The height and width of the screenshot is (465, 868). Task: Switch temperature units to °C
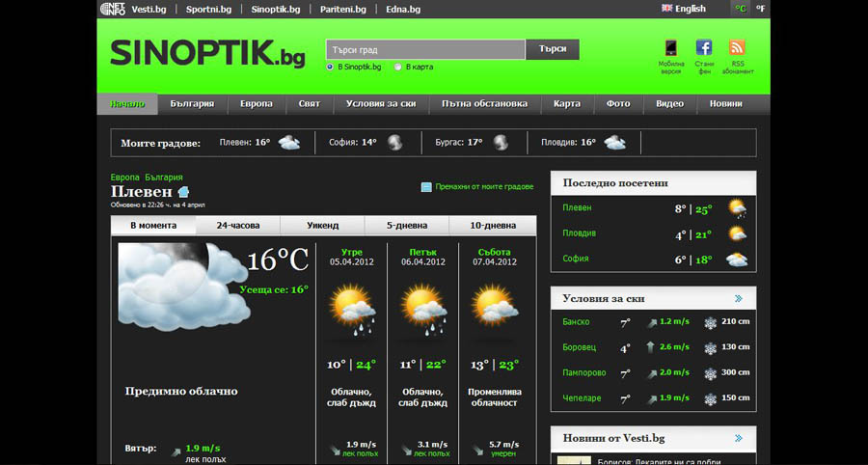pos(741,9)
